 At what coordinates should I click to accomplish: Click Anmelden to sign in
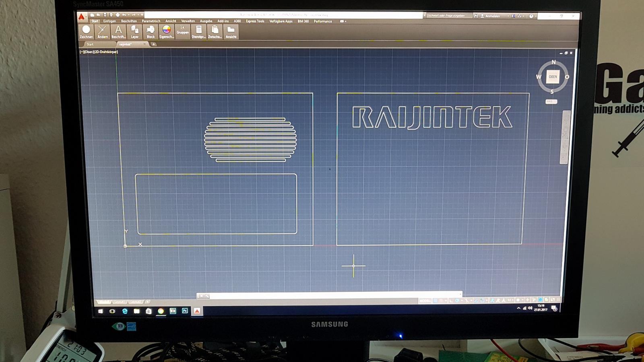click(x=493, y=16)
